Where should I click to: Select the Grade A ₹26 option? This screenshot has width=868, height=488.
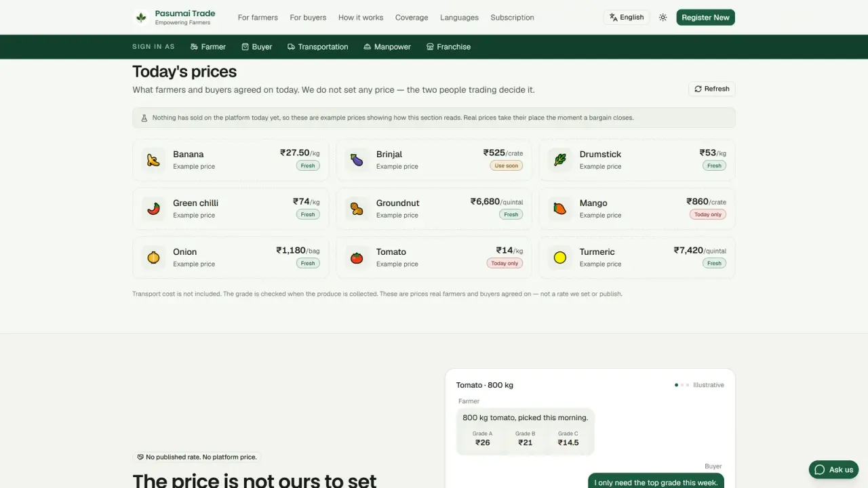coord(482,439)
